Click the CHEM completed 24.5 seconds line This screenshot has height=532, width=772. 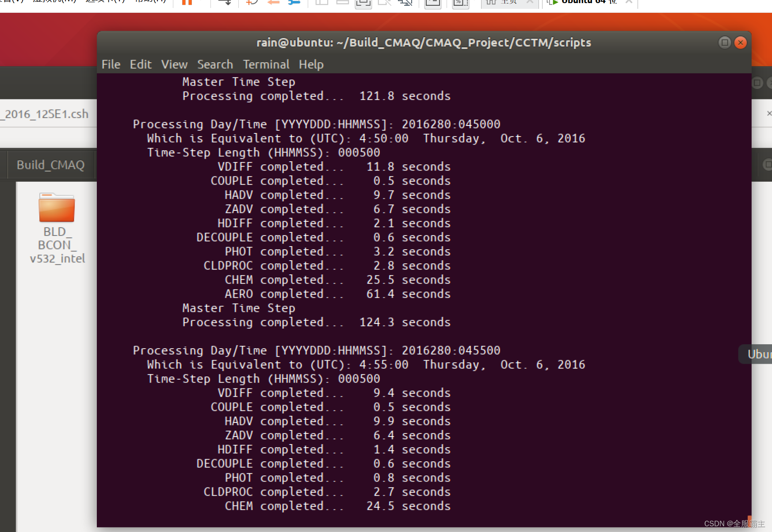click(x=338, y=506)
